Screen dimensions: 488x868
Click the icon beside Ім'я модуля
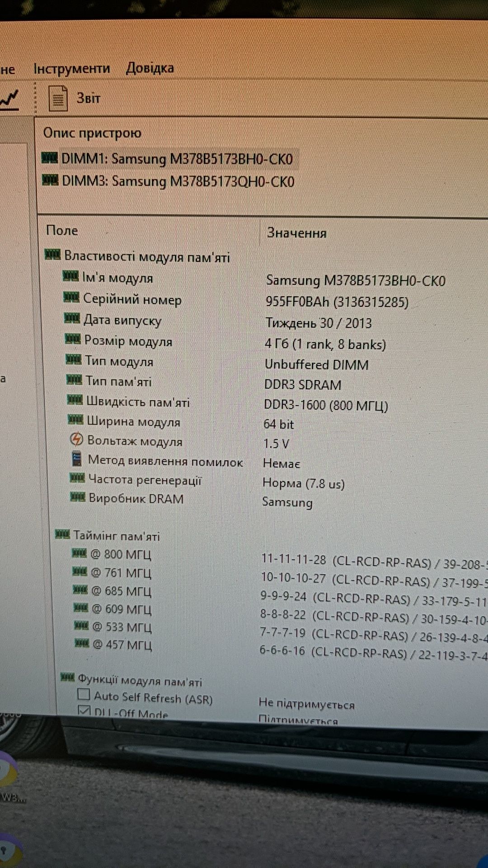tap(70, 276)
